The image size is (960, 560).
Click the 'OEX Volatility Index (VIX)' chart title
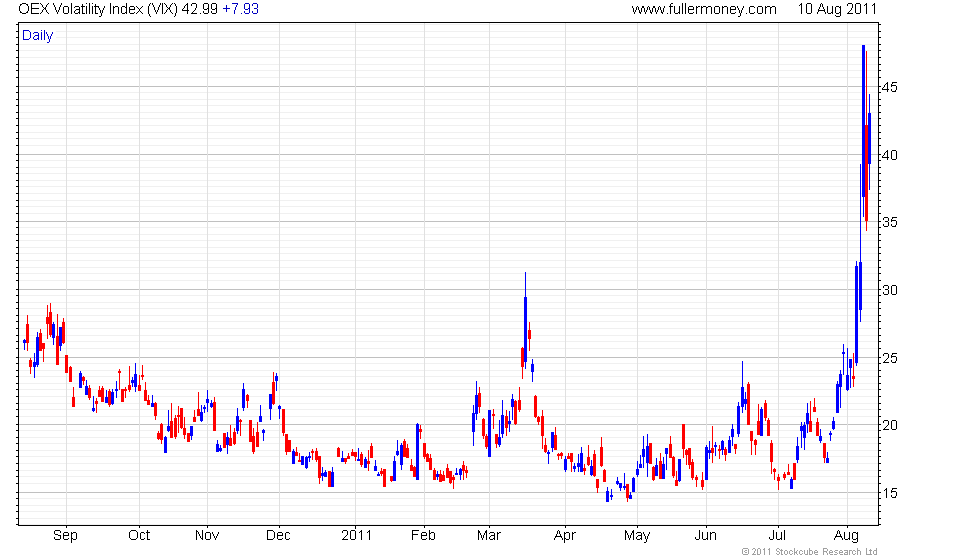(x=98, y=9)
